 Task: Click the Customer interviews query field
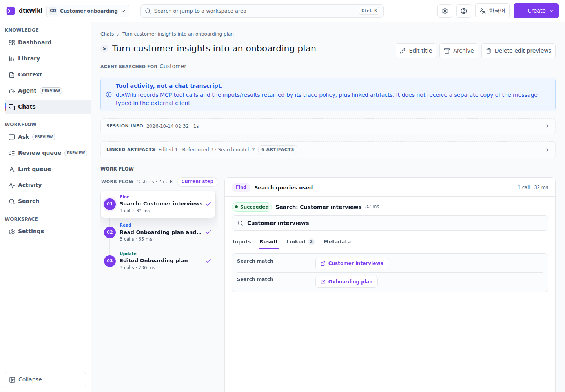tap(390, 223)
